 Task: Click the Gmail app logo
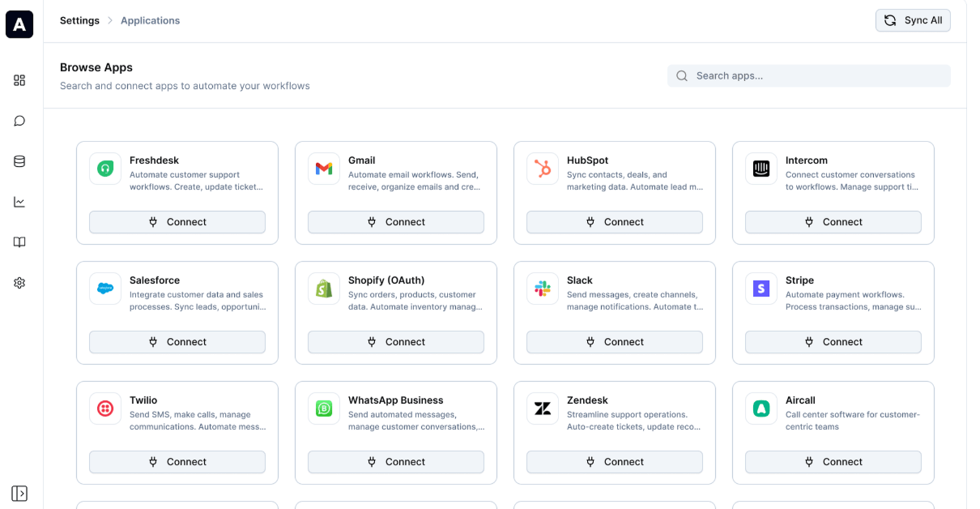pos(324,169)
